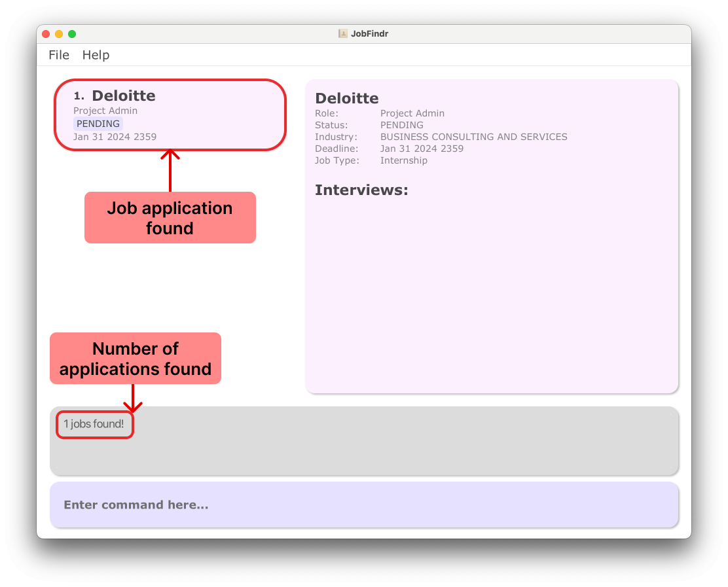Open the File menu
Screen dimensions: 728x587
pos(59,55)
